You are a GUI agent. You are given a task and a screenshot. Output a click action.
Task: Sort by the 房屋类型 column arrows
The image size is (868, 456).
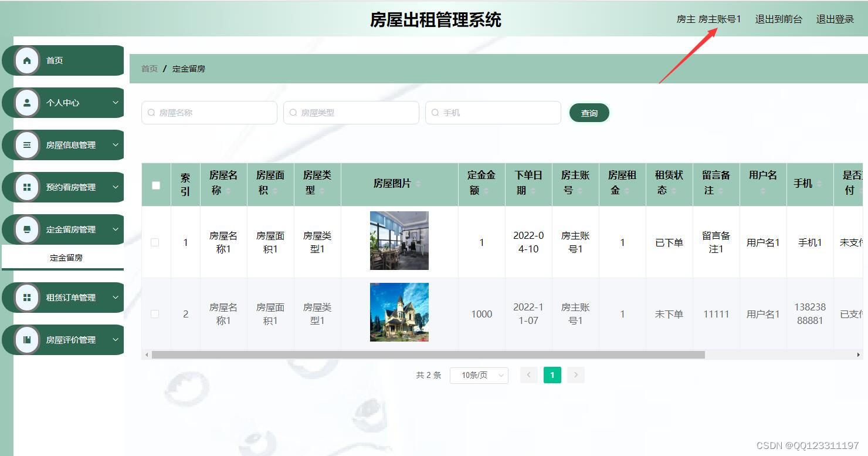tap(322, 191)
